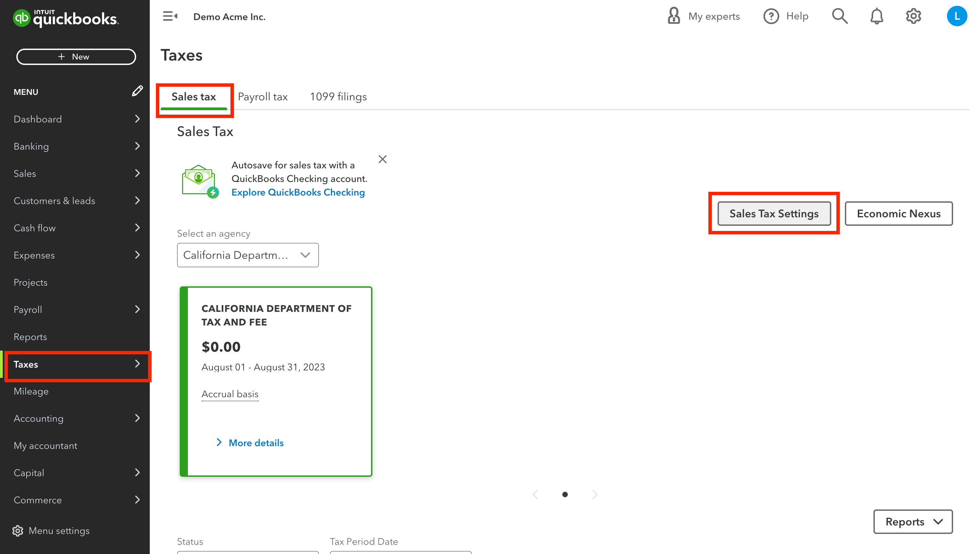Screen dimensions: 980x554
Task: Click the notifications bell icon
Action: tap(876, 16)
